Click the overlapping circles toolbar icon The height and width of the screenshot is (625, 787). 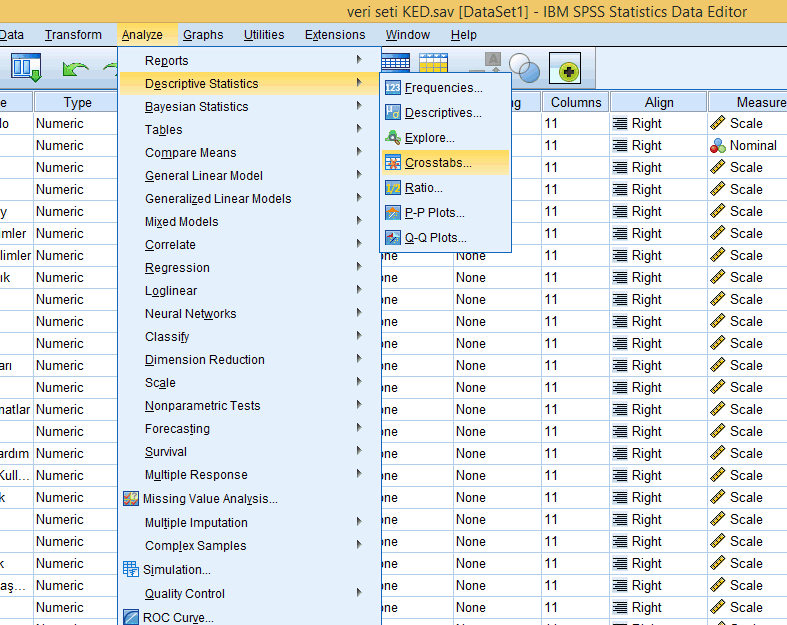click(x=524, y=69)
